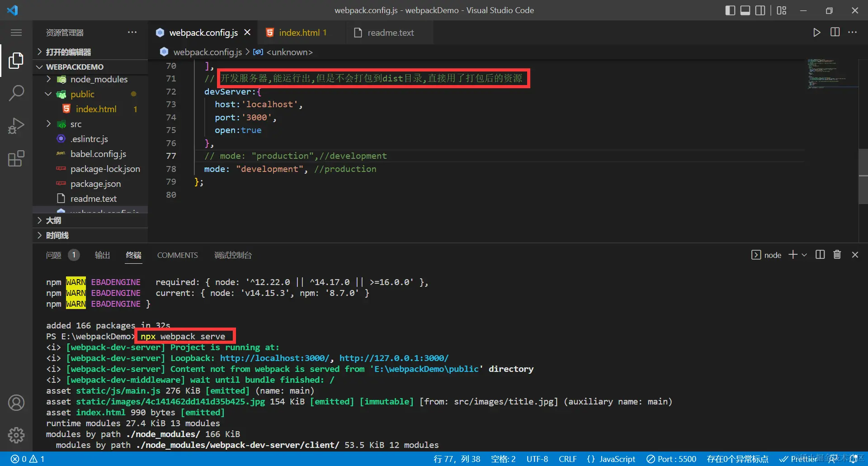Open the 调试控制台 debug console tab
Viewport: 868px width, 466px height.
pos(233,255)
